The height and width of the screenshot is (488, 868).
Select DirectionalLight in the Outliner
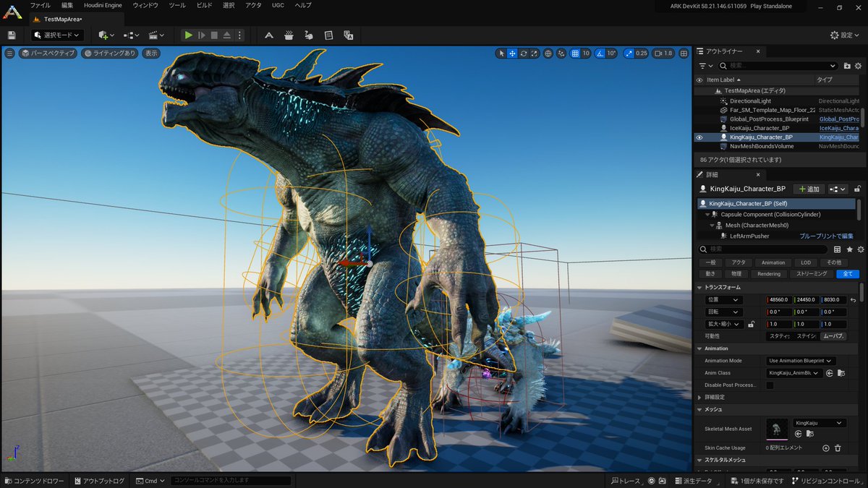coord(750,101)
